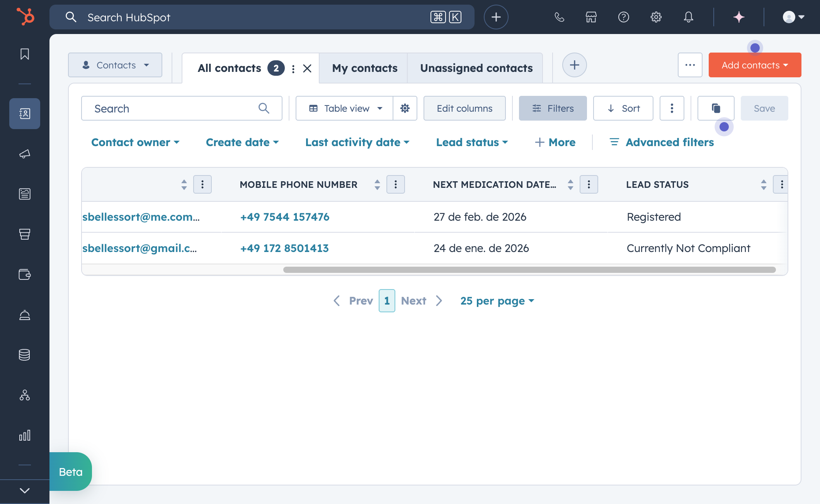Viewport: 820px width, 504px height.
Task: Open the Commerce wallet sidebar icon
Action: [x=25, y=274]
